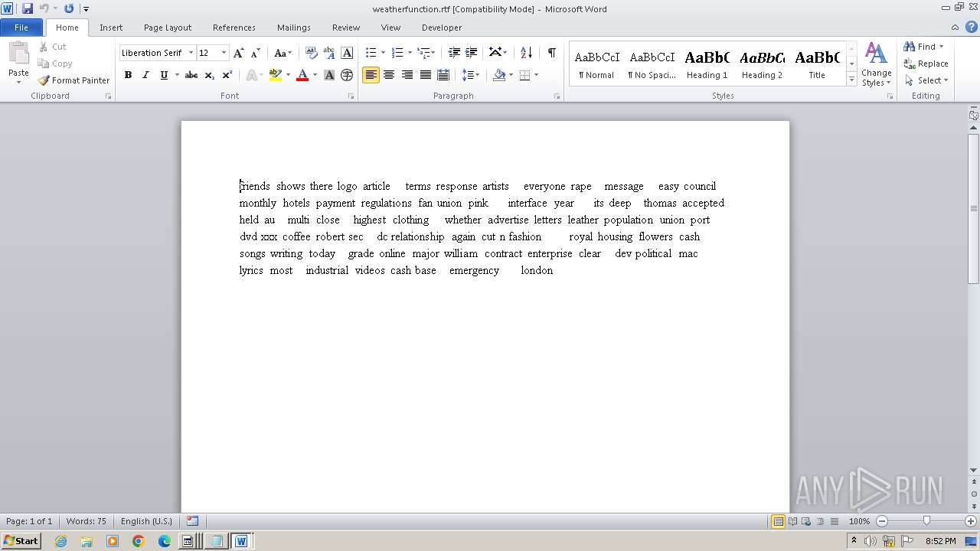
Task: Open the Font dialog launcher
Action: pyautogui.click(x=351, y=96)
